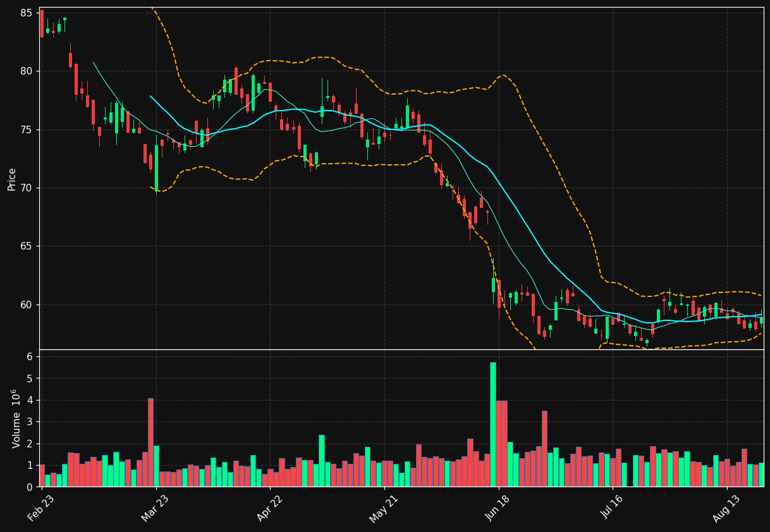This screenshot has width=770, height=532.
Task: Click the "Jun 18" date label
Action: pyautogui.click(x=498, y=509)
